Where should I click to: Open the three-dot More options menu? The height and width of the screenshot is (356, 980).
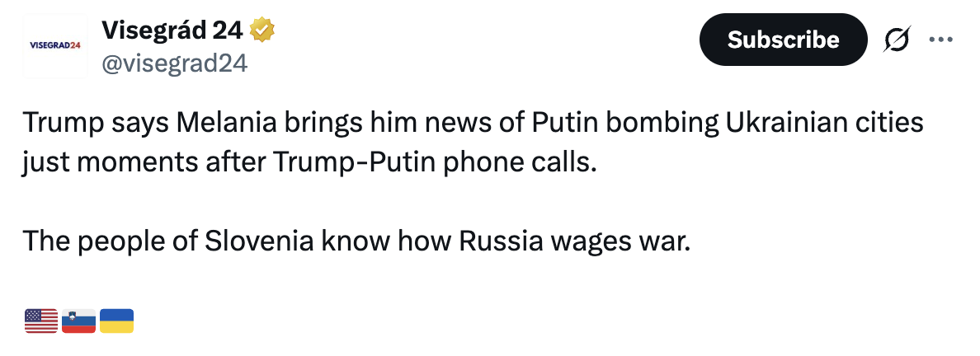(x=940, y=40)
